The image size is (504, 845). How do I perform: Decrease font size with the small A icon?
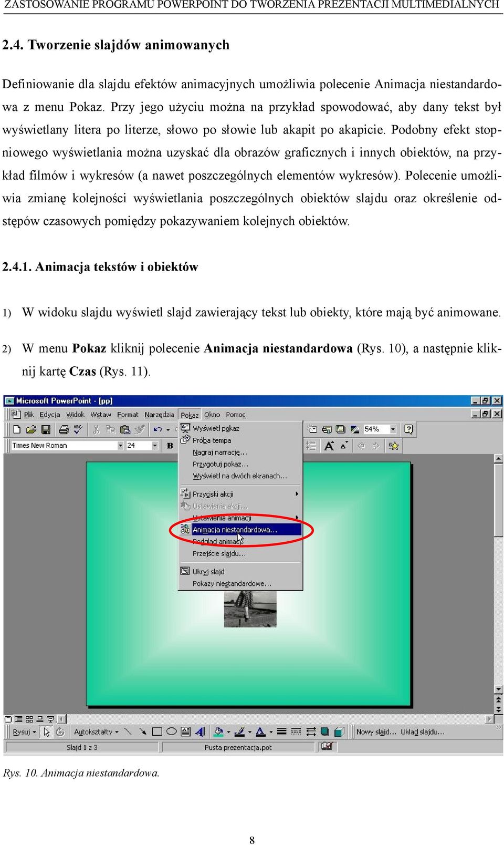pyautogui.click(x=344, y=446)
